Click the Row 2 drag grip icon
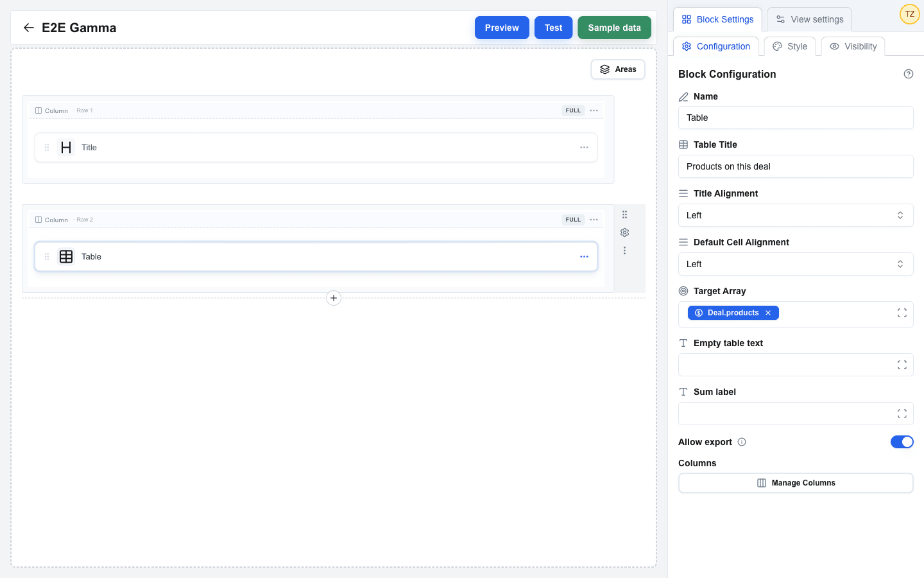The height and width of the screenshot is (578, 924). (x=624, y=215)
